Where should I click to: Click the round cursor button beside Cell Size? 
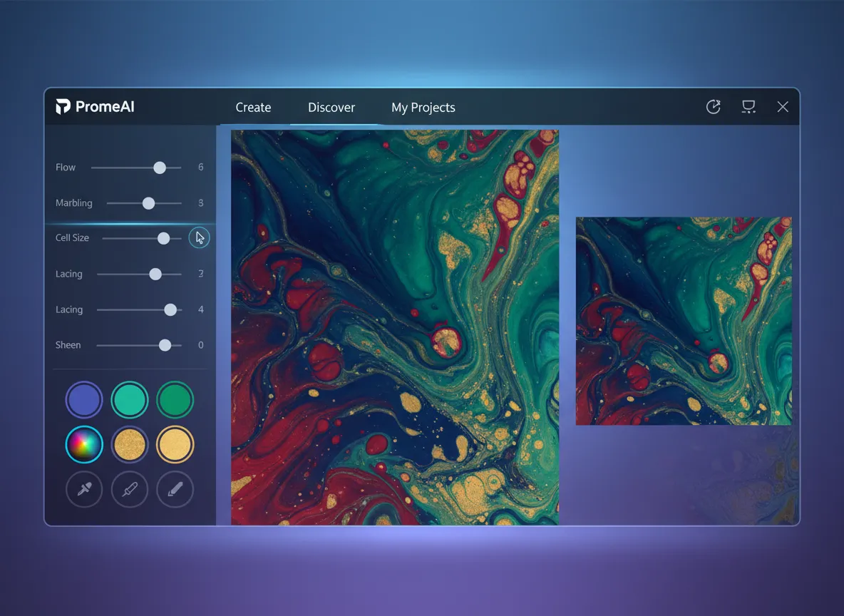(x=199, y=237)
